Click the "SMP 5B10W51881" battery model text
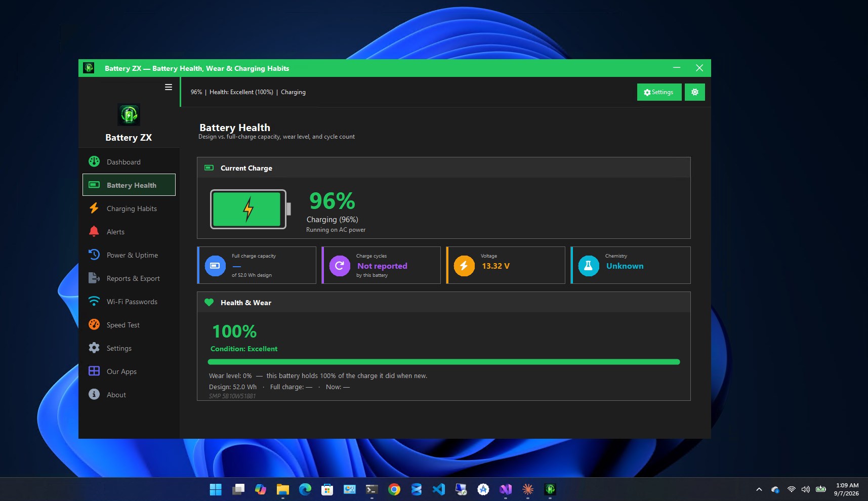This screenshot has width=868, height=501. click(x=232, y=396)
